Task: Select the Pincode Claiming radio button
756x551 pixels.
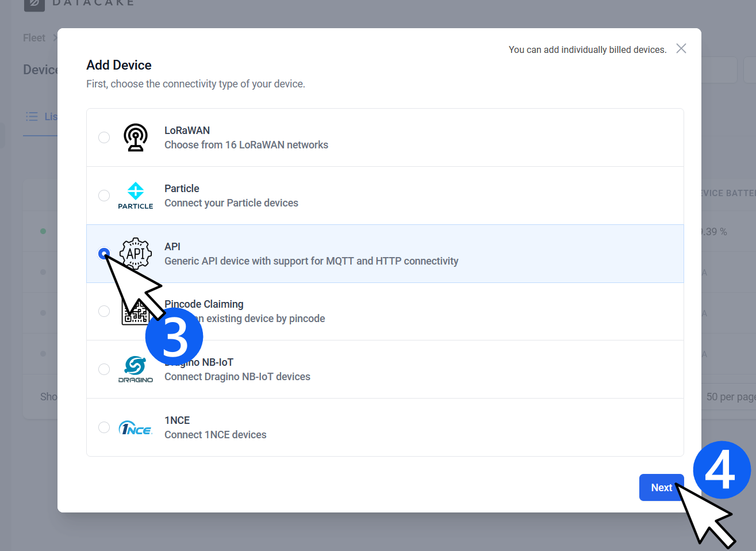Action: pos(104,311)
